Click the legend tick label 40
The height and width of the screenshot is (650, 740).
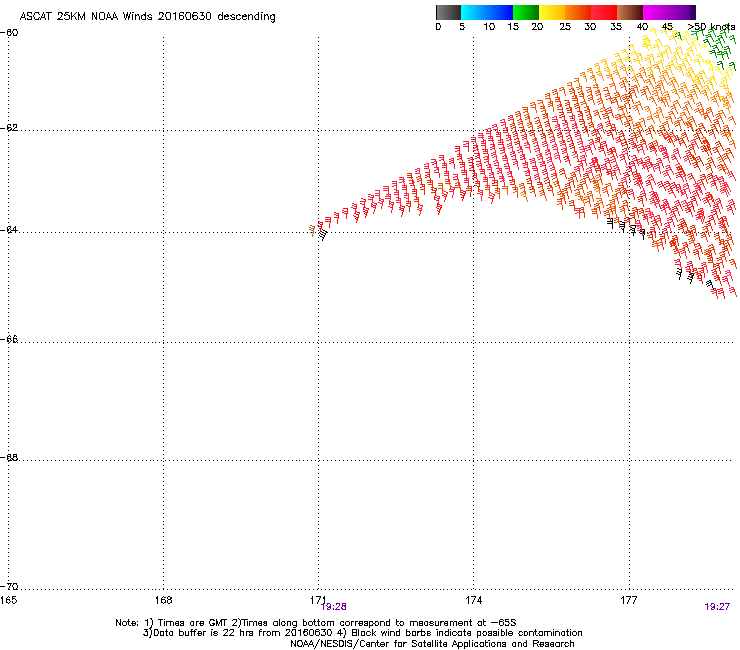pos(642,27)
